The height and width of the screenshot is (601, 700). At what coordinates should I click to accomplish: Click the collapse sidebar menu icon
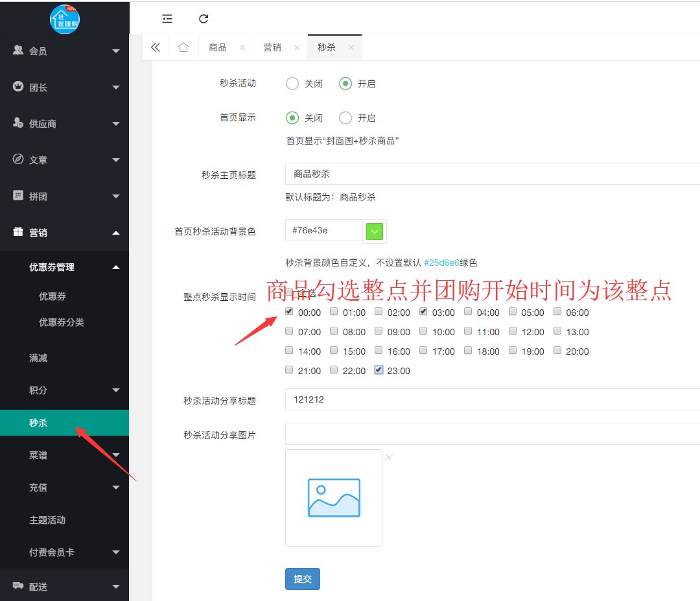[167, 19]
